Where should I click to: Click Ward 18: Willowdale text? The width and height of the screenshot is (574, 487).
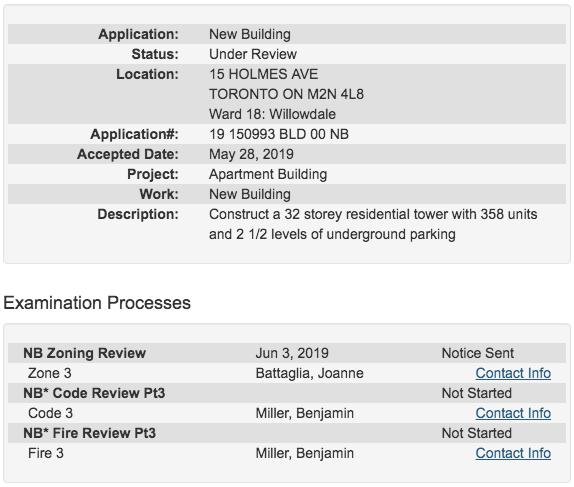point(272,114)
